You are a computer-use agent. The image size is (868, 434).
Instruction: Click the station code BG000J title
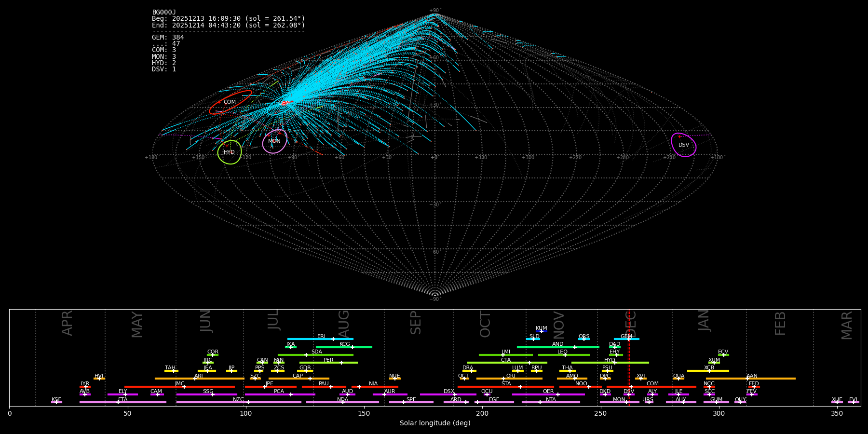(164, 13)
